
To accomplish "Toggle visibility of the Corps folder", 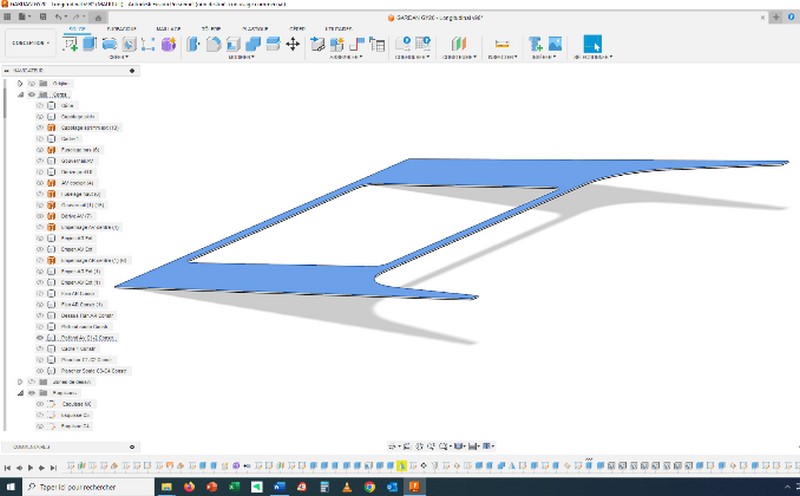I will [31, 94].
